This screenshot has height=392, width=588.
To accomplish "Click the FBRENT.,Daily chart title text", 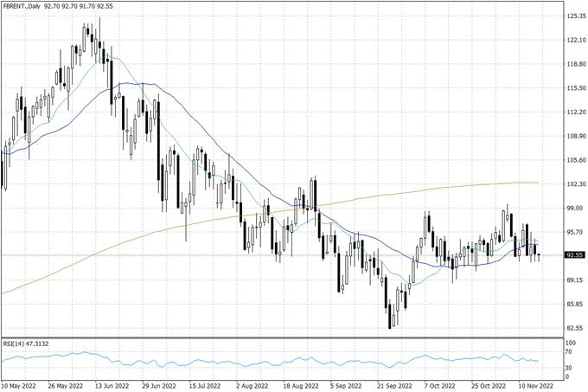I will point(22,5).
